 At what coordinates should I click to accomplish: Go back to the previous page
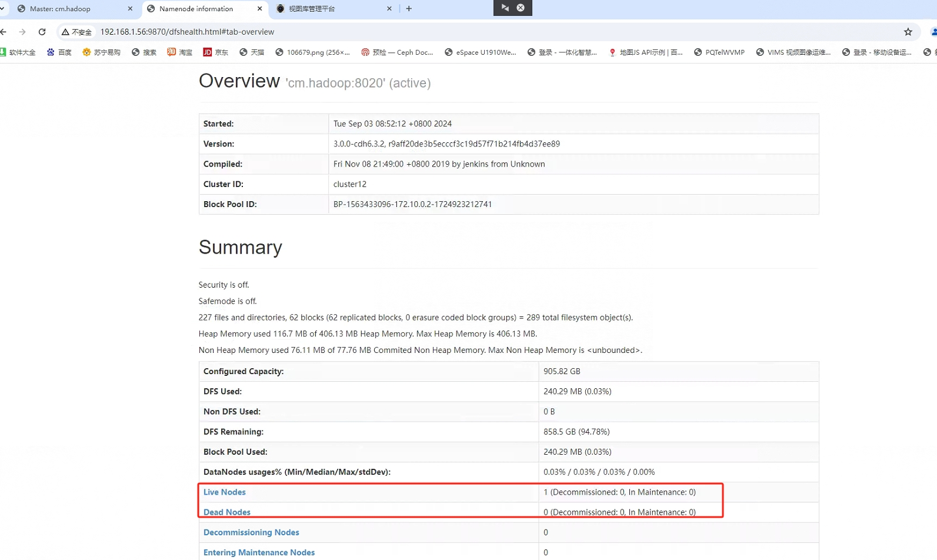click(4, 32)
